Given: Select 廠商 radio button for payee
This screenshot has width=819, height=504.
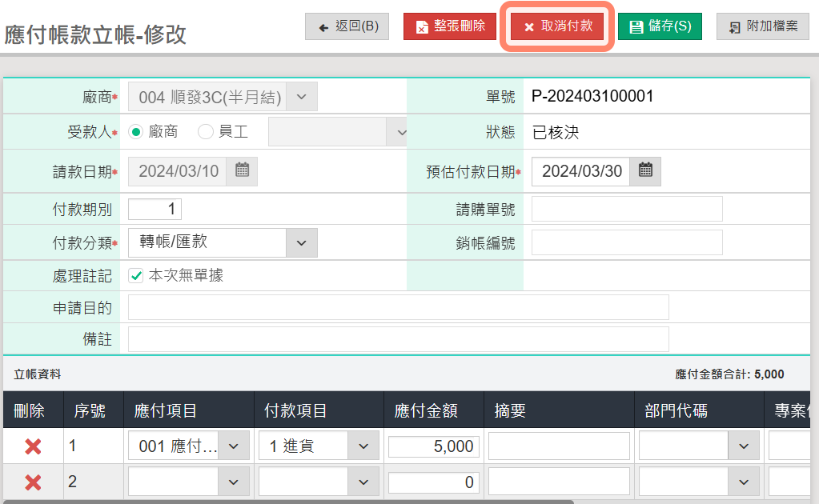Looking at the screenshot, I should [x=135, y=132].
